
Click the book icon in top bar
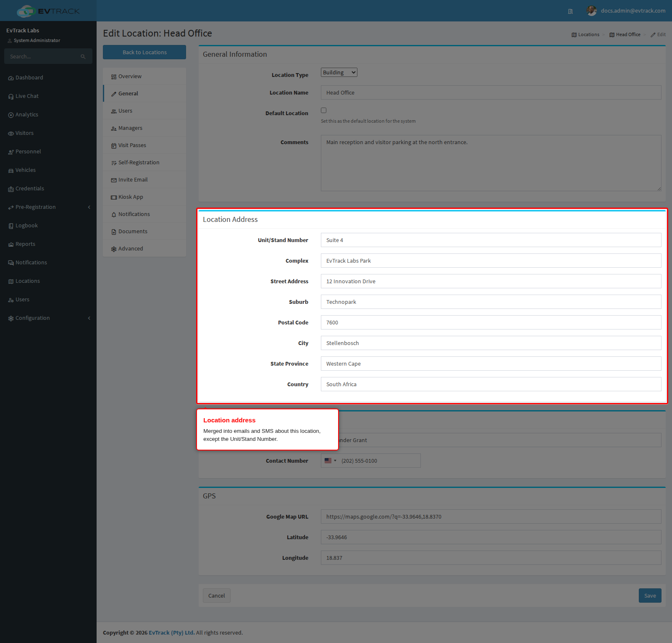click(570, 11)
